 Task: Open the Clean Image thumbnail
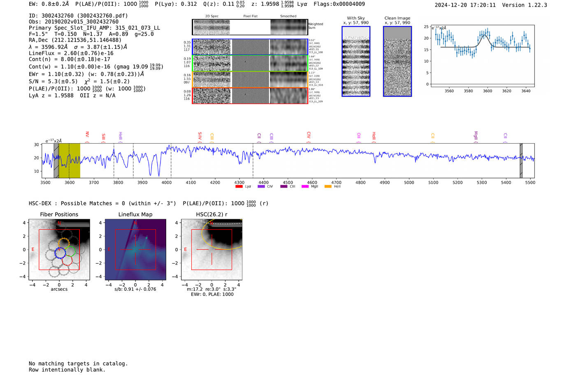coord(397,61)
